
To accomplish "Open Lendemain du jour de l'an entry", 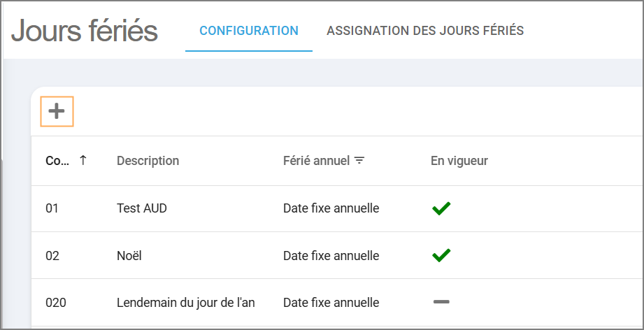I will point(185,303).
